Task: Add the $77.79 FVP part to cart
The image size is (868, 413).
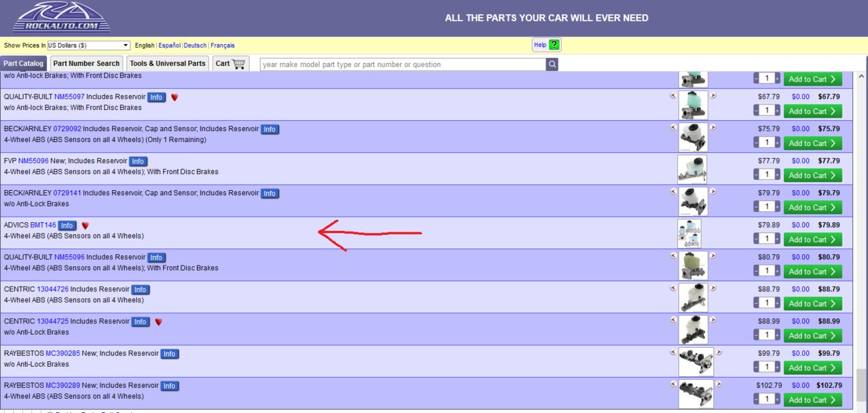Action: coord(812,175)
